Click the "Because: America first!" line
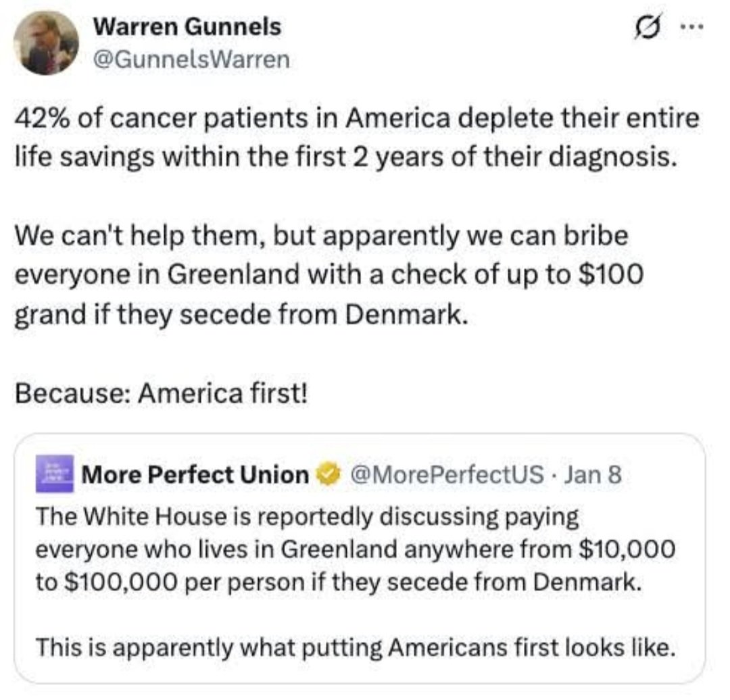 point(161,393)
